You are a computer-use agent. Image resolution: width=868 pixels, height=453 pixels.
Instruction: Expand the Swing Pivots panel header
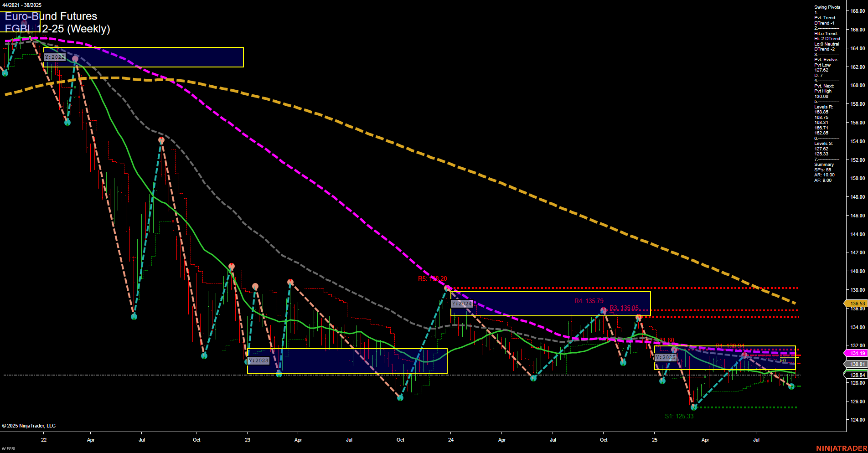(x=827, y=7)
